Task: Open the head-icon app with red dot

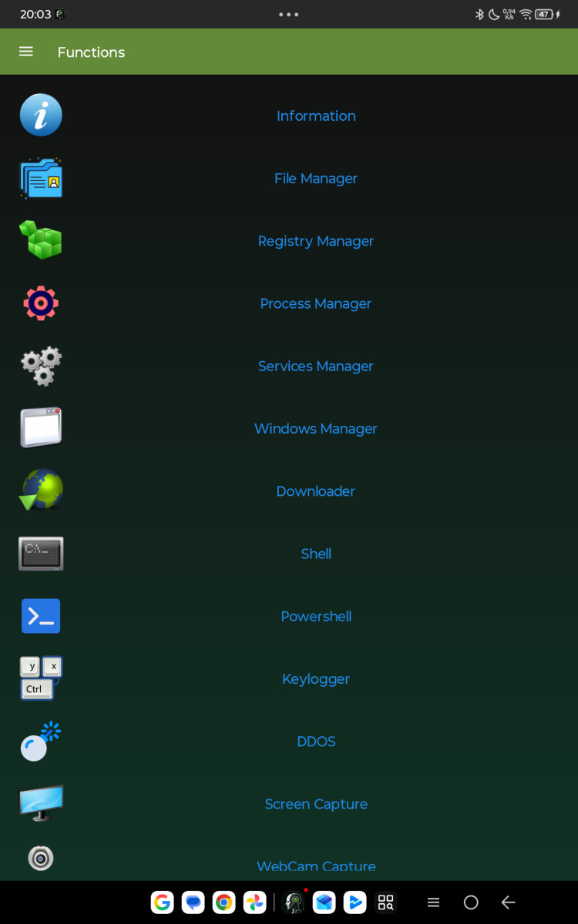Action: (x=294, y=902)
